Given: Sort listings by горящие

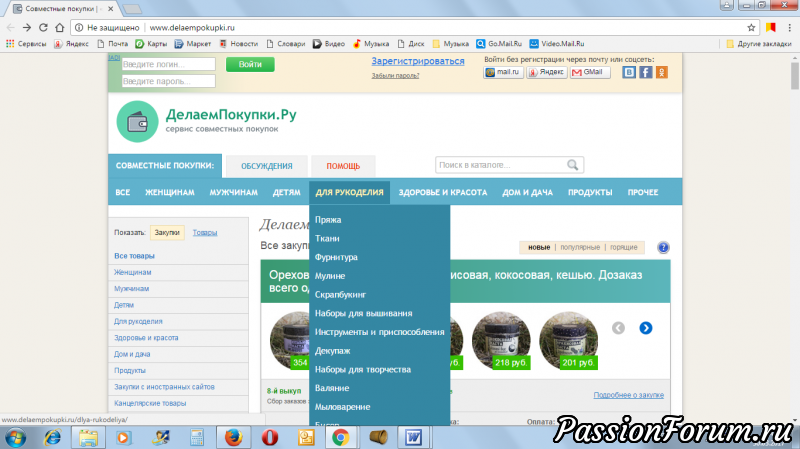Looking at the screenshot, I should (x=623, y=247).
